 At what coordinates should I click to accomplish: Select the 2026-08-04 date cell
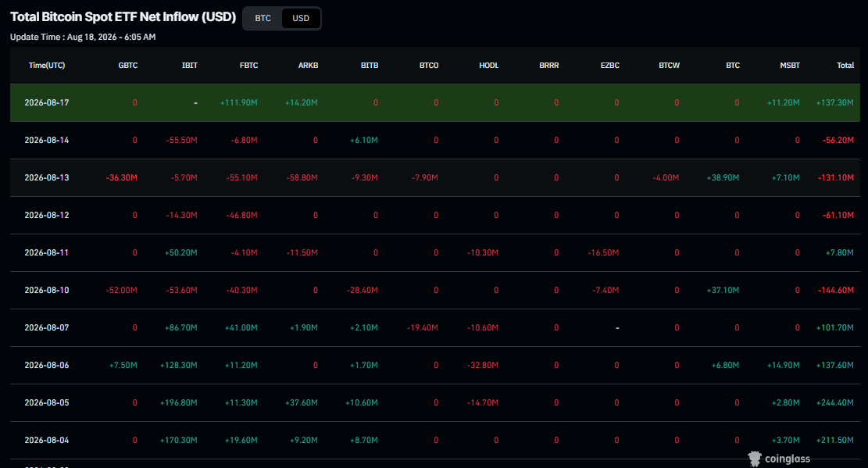(47, 441)
